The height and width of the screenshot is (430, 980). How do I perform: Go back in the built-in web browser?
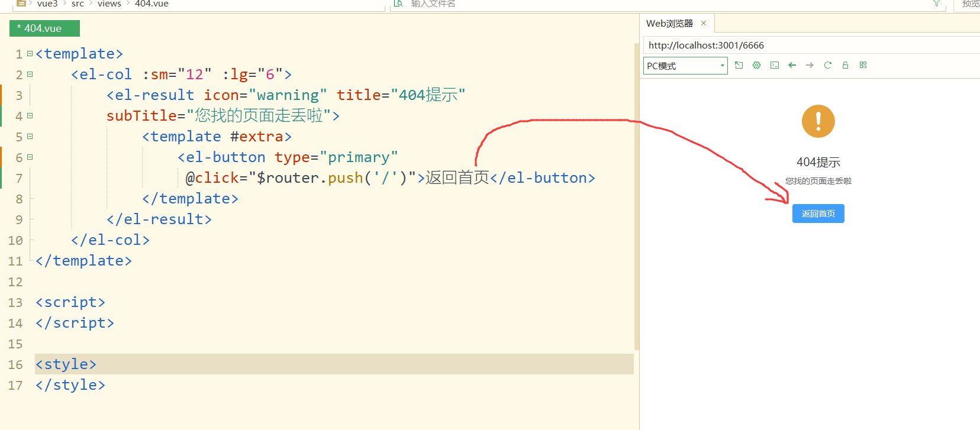click(x=792, y=65)
